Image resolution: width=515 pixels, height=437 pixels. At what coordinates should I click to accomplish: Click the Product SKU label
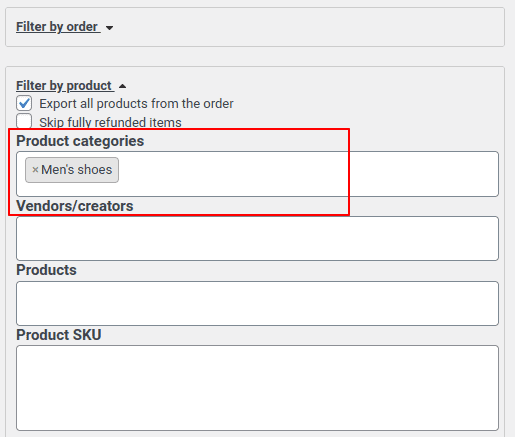point(59,335)
